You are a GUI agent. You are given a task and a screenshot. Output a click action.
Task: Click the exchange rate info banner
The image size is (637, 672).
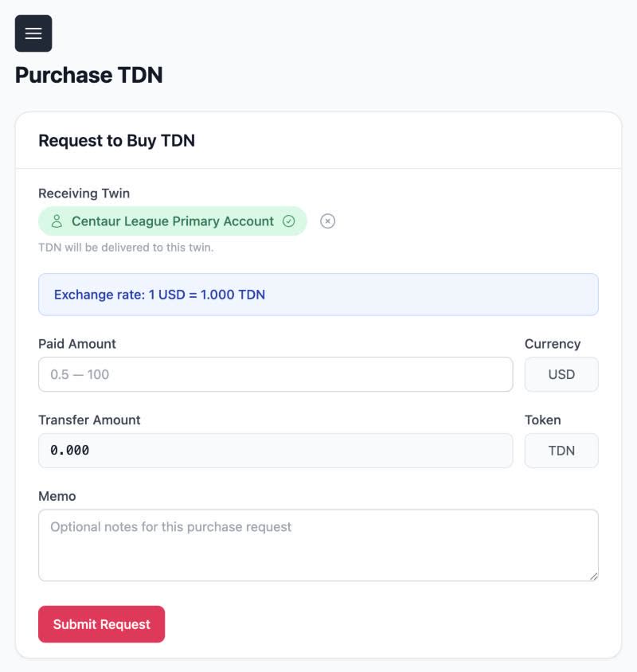pyautogui.click(x=318, y=295)
